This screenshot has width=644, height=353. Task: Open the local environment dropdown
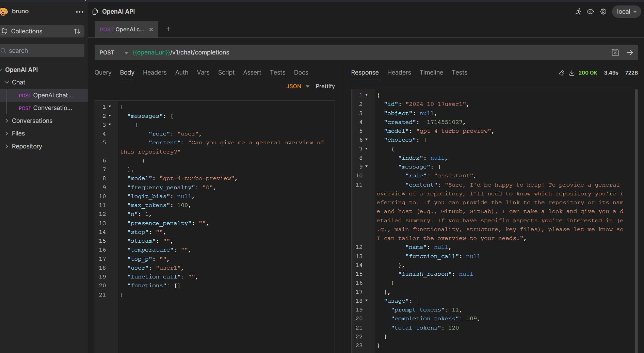[626, 12]
